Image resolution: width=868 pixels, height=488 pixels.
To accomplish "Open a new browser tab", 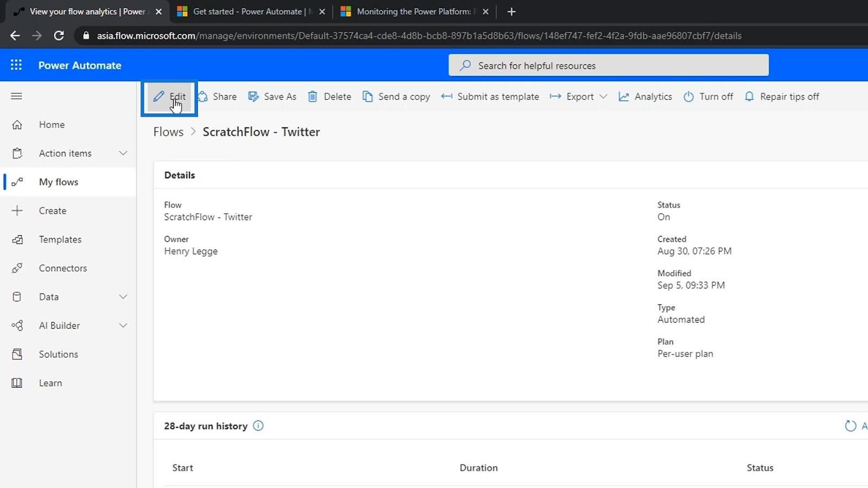I will click(x=511, y=11).
